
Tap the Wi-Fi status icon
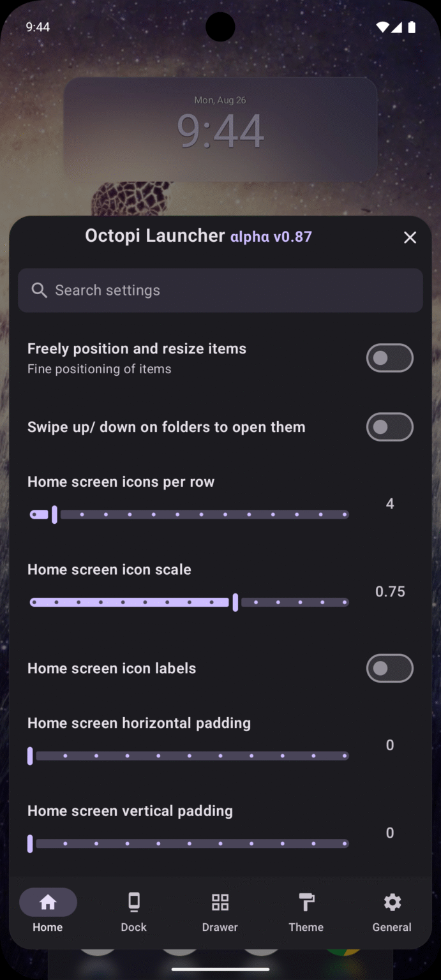pos(382,27)
